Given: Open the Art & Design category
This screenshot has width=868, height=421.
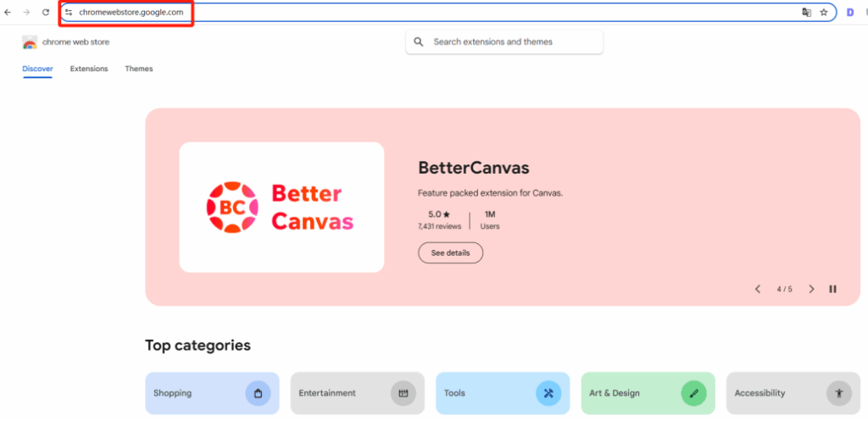Looking at the screenshot, I should point(648,393).
